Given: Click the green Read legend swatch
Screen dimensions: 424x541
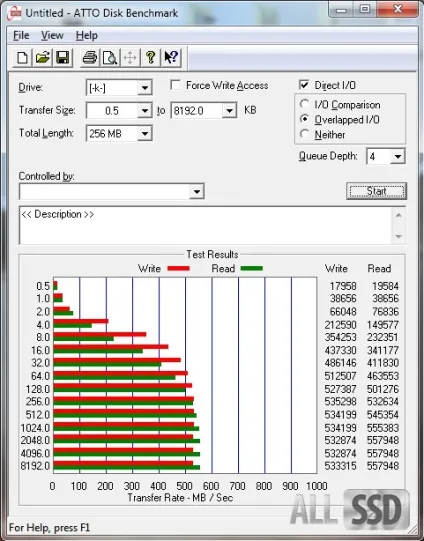Looking at the screenshot, I should coord(252,268).
